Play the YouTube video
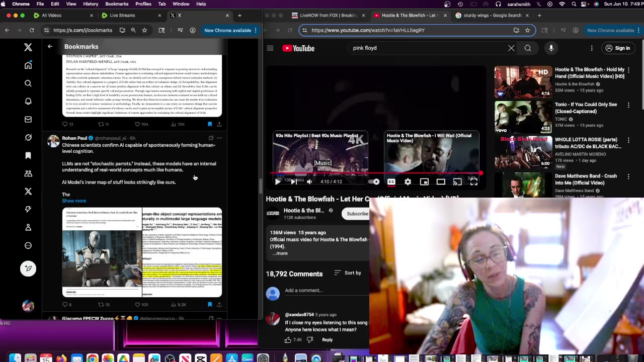This screenshot has width=644, height=362. pyautogui.click(x=277, y=182)
